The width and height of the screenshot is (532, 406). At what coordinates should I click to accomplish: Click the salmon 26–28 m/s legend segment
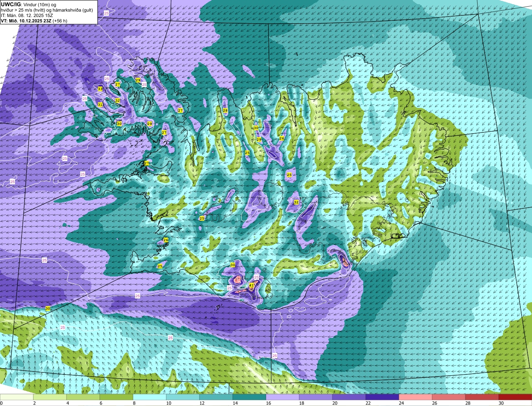coord(449,397)
